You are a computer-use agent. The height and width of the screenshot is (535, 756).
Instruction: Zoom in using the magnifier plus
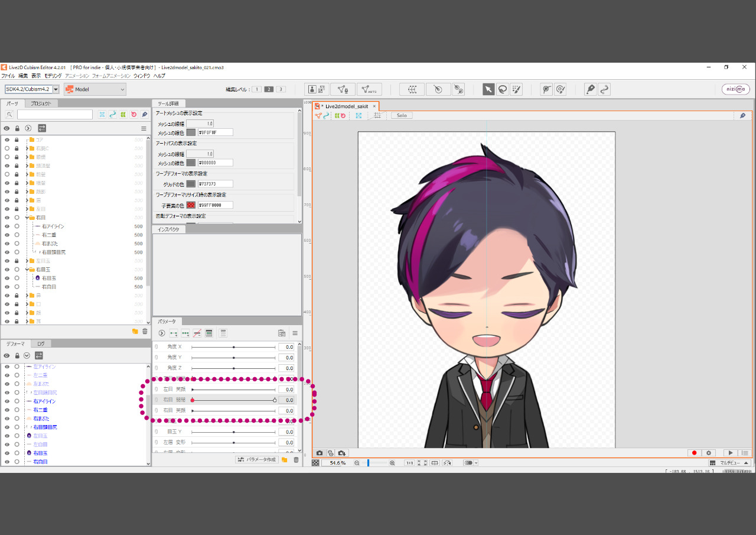(392, 463)
